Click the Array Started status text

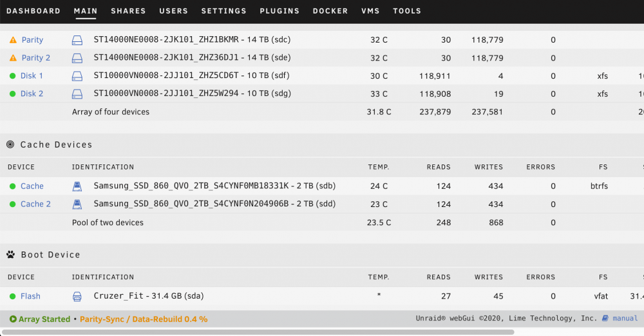[44, 319]
